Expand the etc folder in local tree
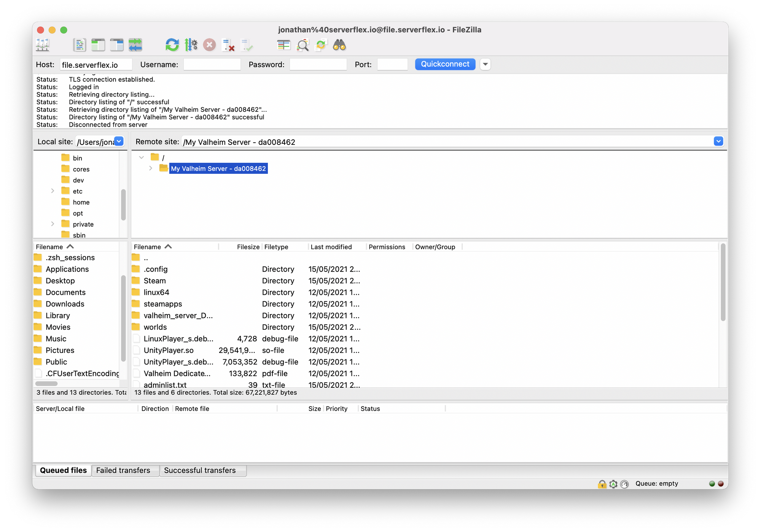Image resolution: width=761 pixels, height=532 pixels. click(x=53, y=191)
